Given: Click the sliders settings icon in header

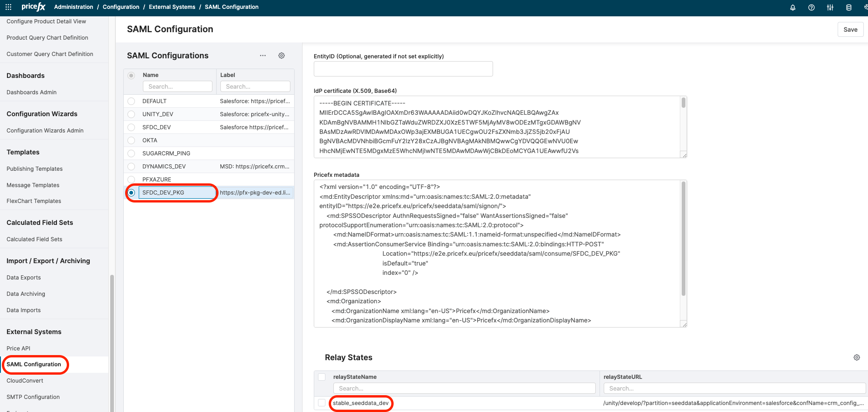Looking at the screenshot, I should [830, 7].
